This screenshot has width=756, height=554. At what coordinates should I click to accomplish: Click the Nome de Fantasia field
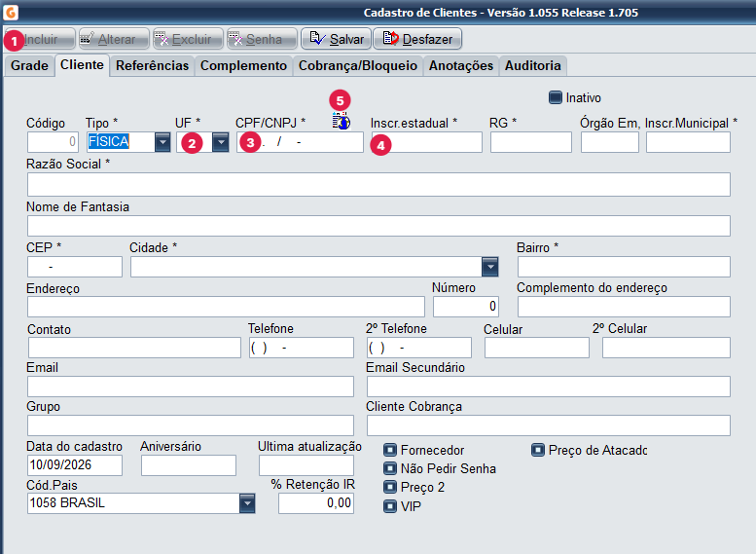(378, 226)
